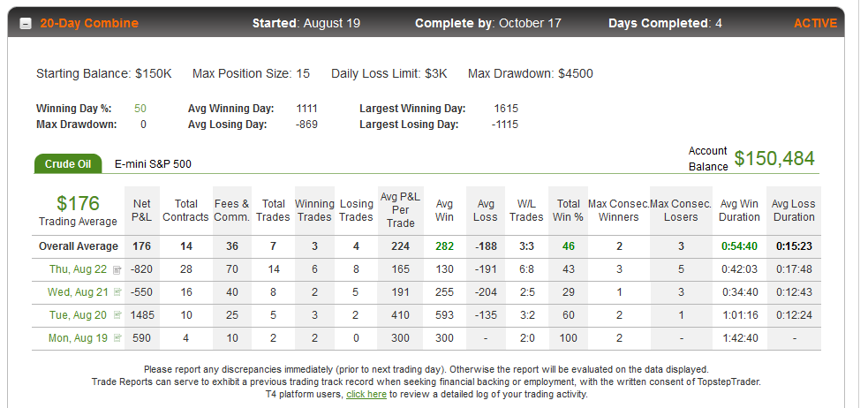Switch to E-mini S&P 500 tab
868x408 pixels.
pyautogui.click(x=153, y=164)
